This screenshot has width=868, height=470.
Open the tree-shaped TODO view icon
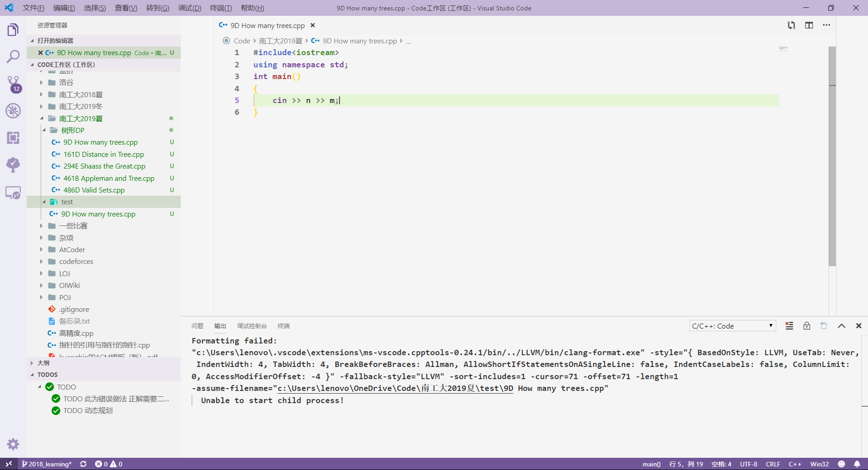tap(13, 165)
